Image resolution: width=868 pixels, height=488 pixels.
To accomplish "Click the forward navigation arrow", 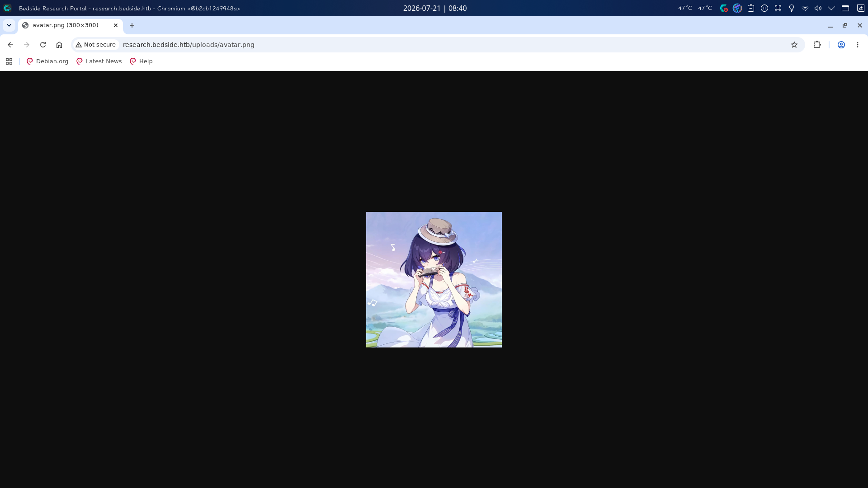I will point(27,45).
